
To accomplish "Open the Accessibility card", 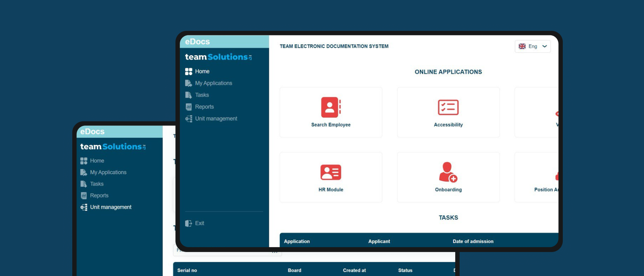I will coord(448,112).
